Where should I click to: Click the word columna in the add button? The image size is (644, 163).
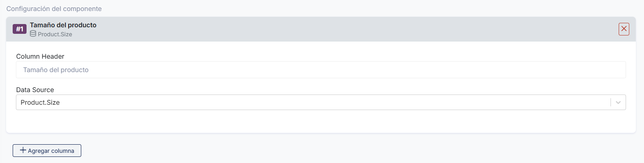pos(62,151)
